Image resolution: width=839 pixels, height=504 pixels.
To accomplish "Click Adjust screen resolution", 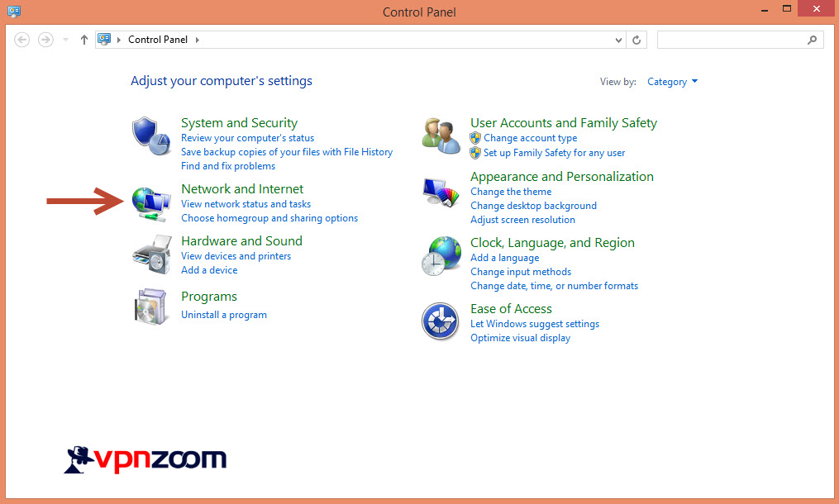I will tap(522, 219).
